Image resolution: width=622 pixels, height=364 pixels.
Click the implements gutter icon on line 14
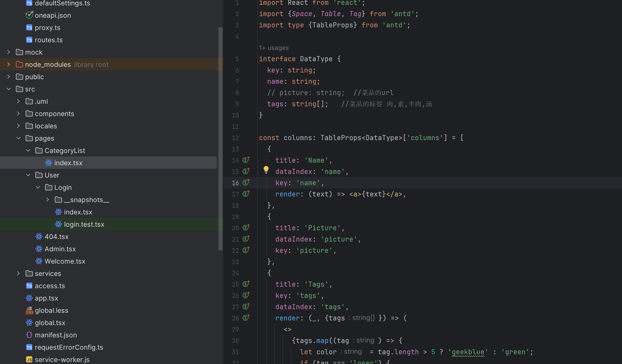coord(246,160)
